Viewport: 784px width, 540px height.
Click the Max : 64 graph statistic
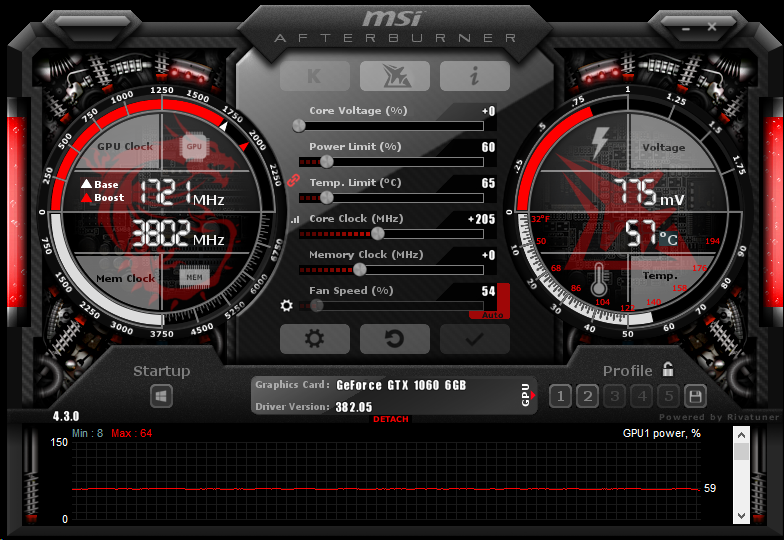(132, 434)
